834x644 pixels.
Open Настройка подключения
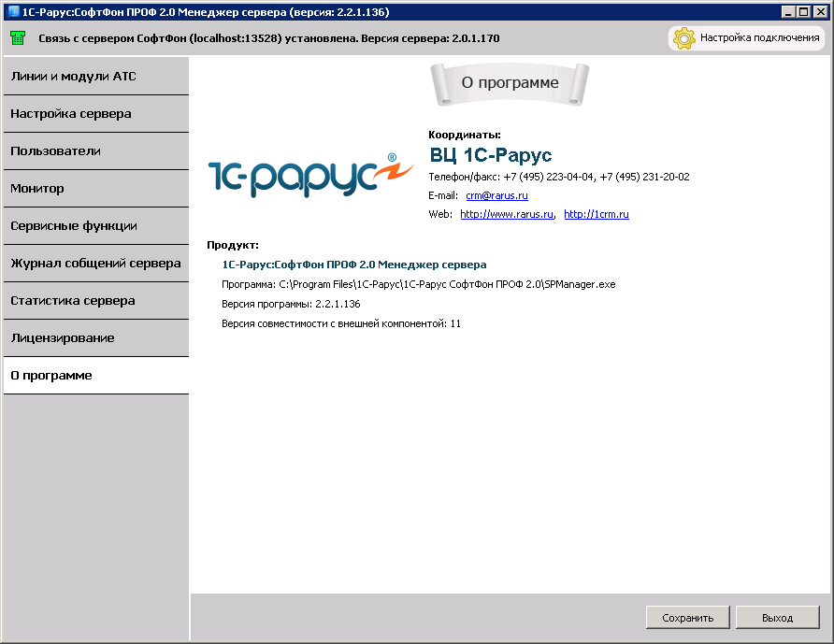tap(746, 38)
